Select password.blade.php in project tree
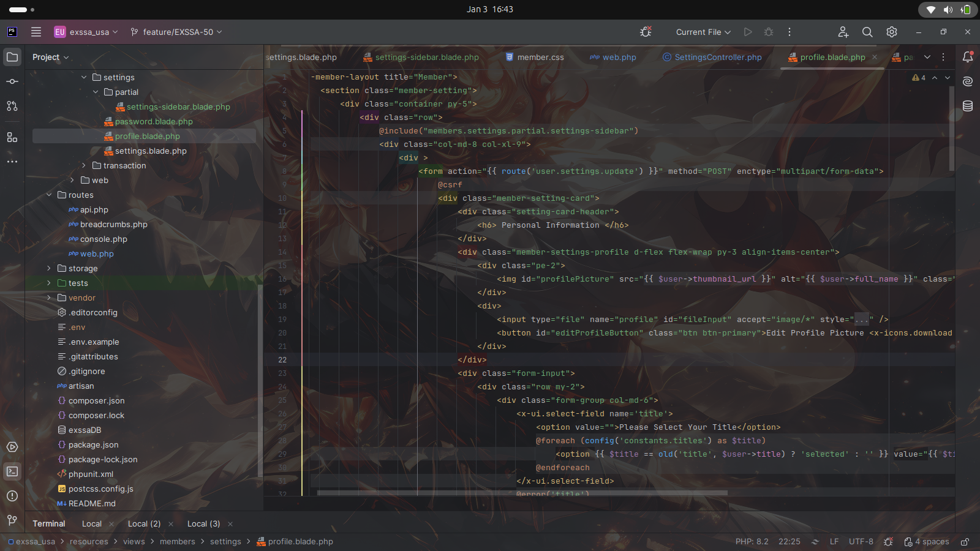This screenshot has width=980, height=551. pos(154,121)
